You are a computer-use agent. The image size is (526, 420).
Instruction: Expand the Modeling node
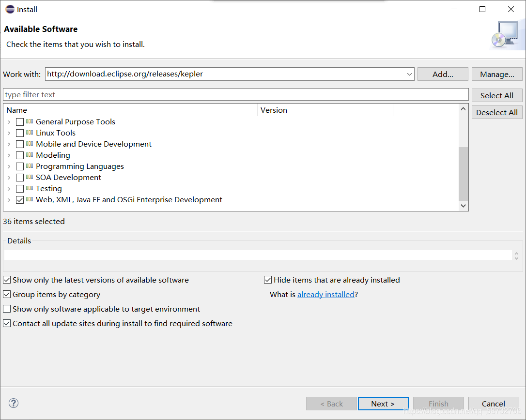pyautogui.click(x=9, y=155)
